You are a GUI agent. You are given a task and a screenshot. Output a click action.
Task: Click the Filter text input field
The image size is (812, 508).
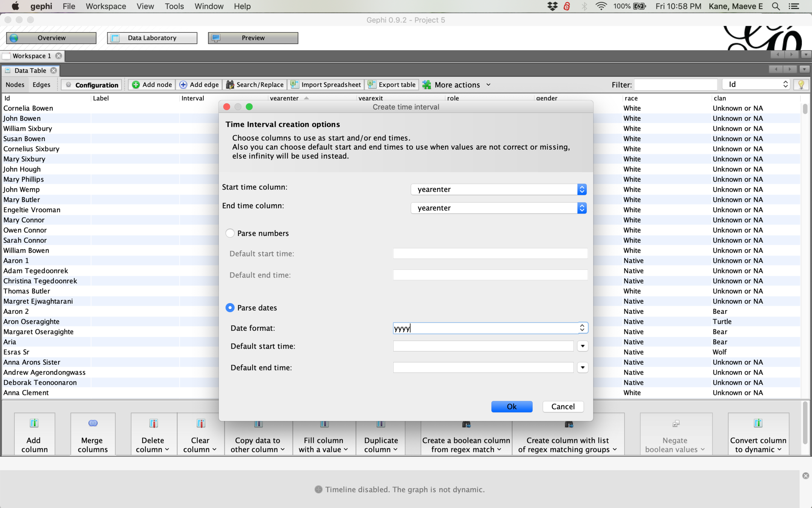coord(676,85)
